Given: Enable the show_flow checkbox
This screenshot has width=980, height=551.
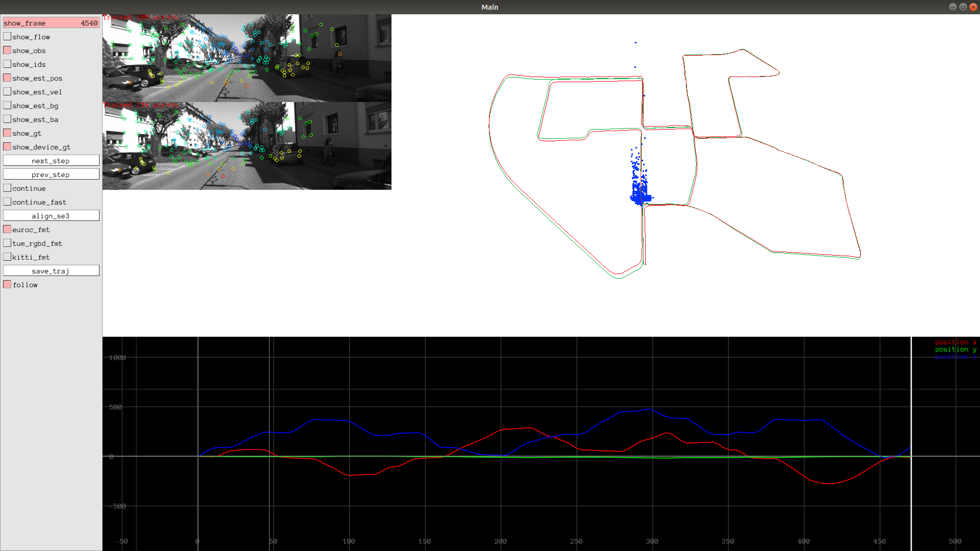Looking at the screenshot, I should [7, 37].
